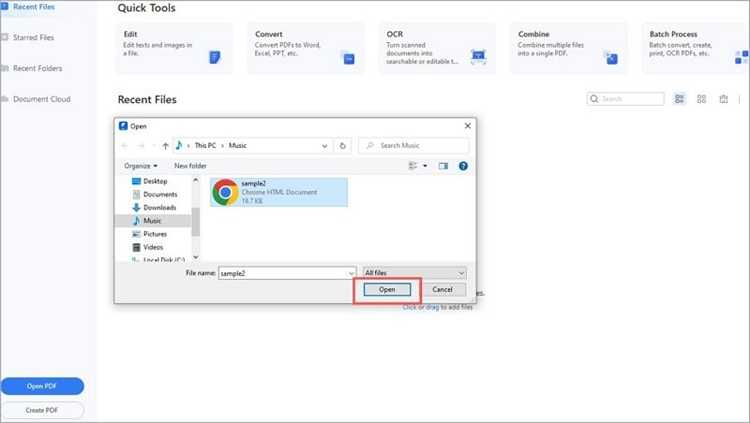Viewport: 750px width, 423px height.
Task: Click the 'Click or drag to add files' link
Action: [438, 307]
